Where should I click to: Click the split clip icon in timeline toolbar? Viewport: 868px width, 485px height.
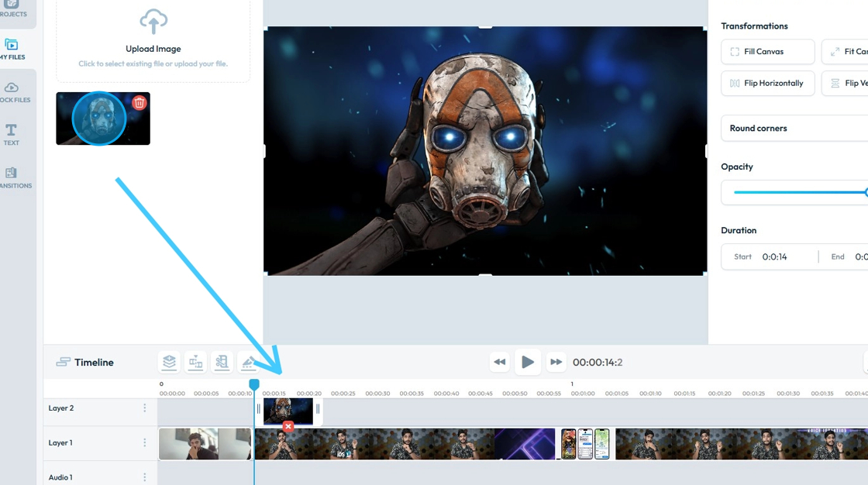[x=196, y=362]
